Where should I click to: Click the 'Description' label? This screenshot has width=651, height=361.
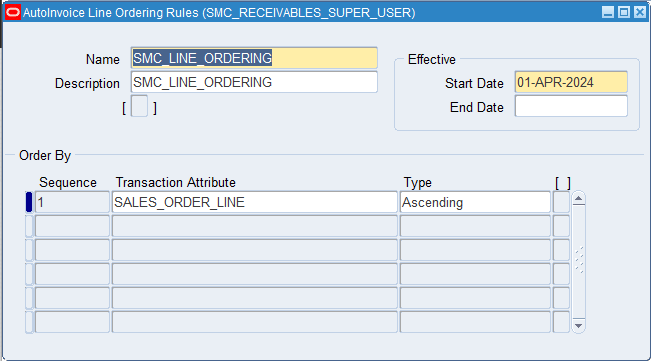pos(87,84)
